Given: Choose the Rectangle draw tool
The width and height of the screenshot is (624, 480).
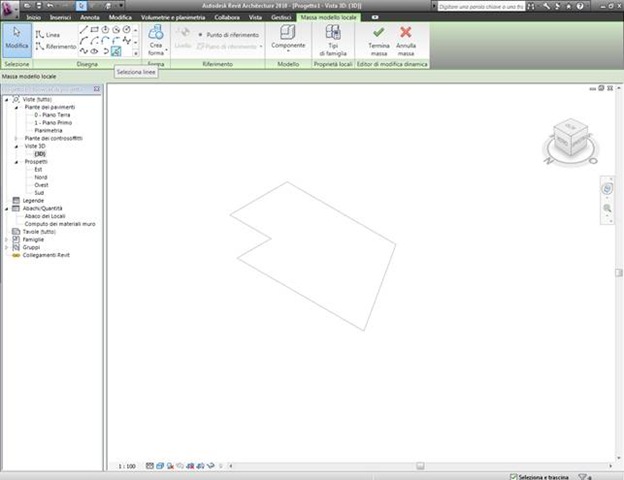Looking at the screenshot, I should [x=94, y=30].
